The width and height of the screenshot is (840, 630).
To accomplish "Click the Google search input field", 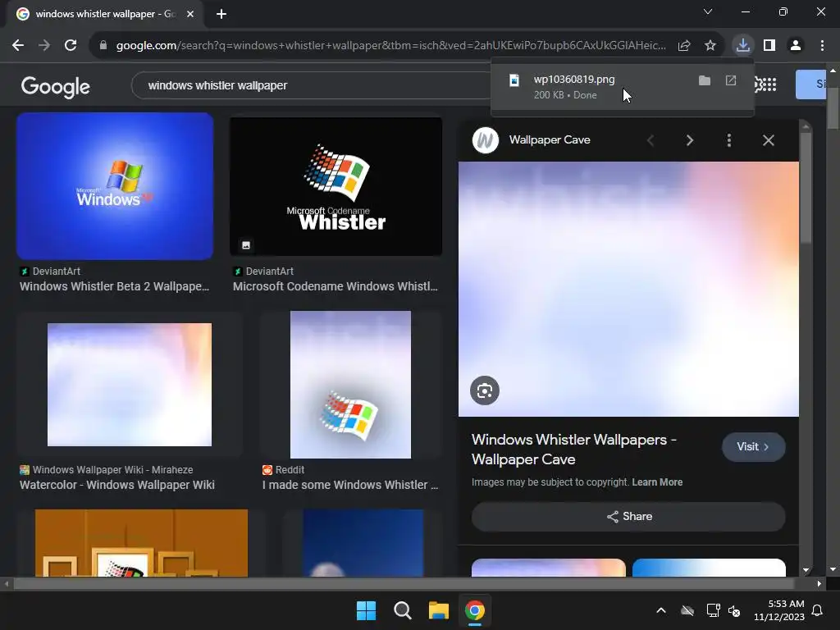I will tap(311, 85).
